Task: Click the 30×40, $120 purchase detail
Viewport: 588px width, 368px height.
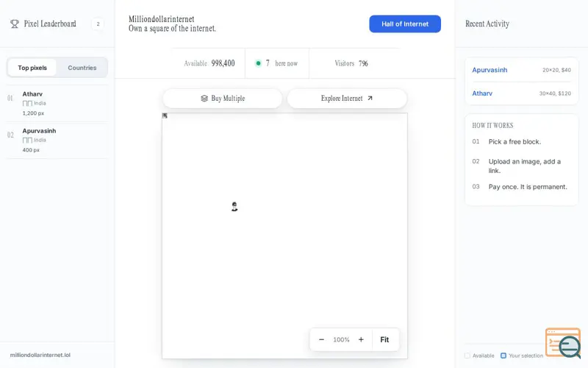Action: [x=555, y=93]
